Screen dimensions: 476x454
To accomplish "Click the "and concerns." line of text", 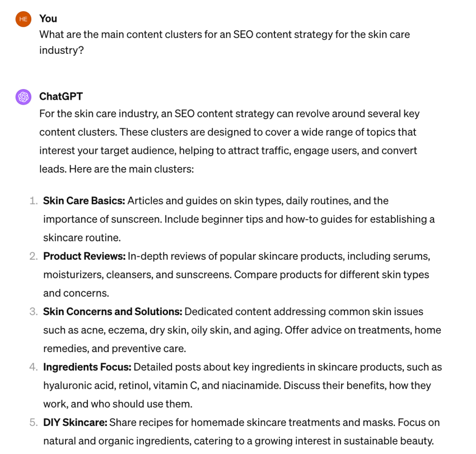I will pyautogui.click(x=76, y=293).
